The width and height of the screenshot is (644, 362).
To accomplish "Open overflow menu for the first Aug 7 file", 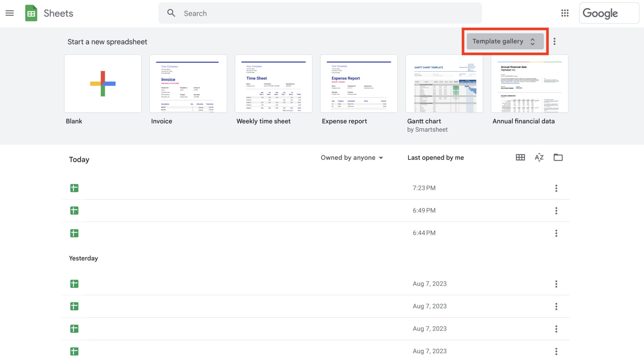I will [x=556, y=284].
